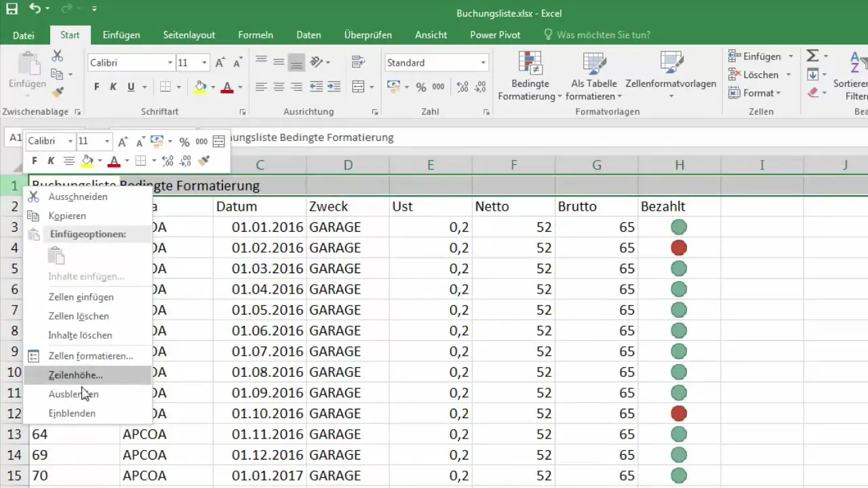Toggle center alignment in mini toolbar
868x488 pixels.
click(68, 161)
